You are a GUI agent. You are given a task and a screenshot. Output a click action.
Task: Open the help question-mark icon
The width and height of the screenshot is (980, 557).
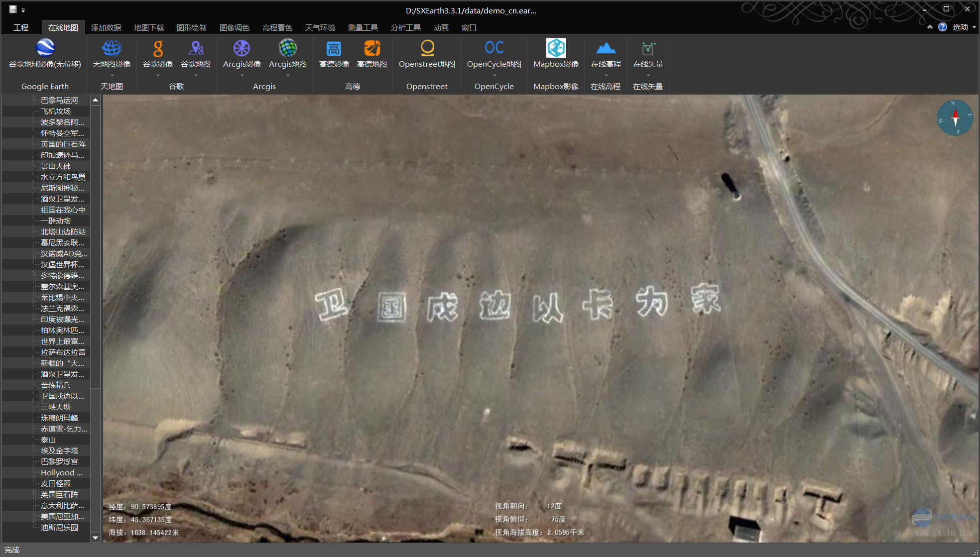pyautogui.click(x=942, y=27)
